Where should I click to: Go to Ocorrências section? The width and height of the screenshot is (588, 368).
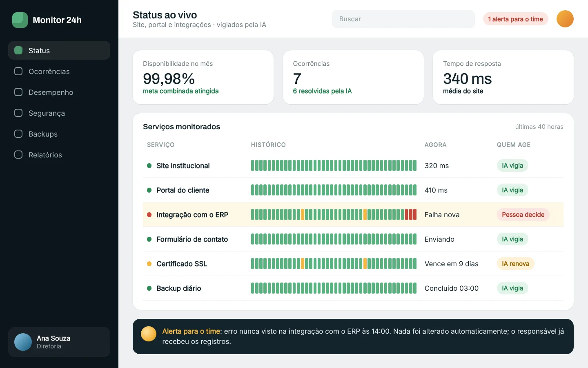(59, 71)
